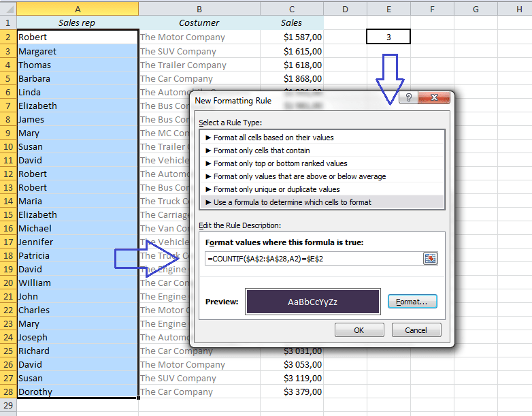Click 'The Motor Company' in row 2

[199, 37]
